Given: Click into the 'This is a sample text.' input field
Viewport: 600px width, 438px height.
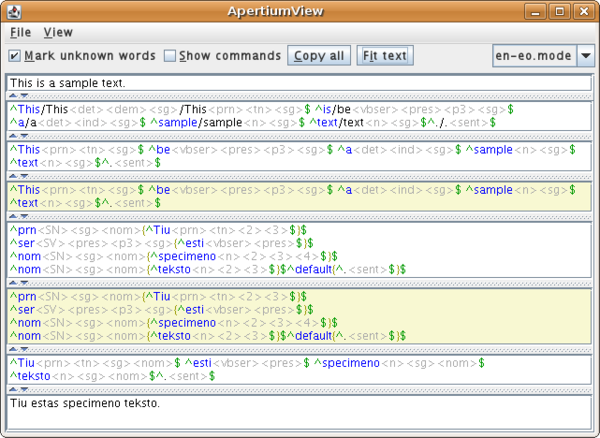Looking at the screenshot, I should tap(300, 82).
